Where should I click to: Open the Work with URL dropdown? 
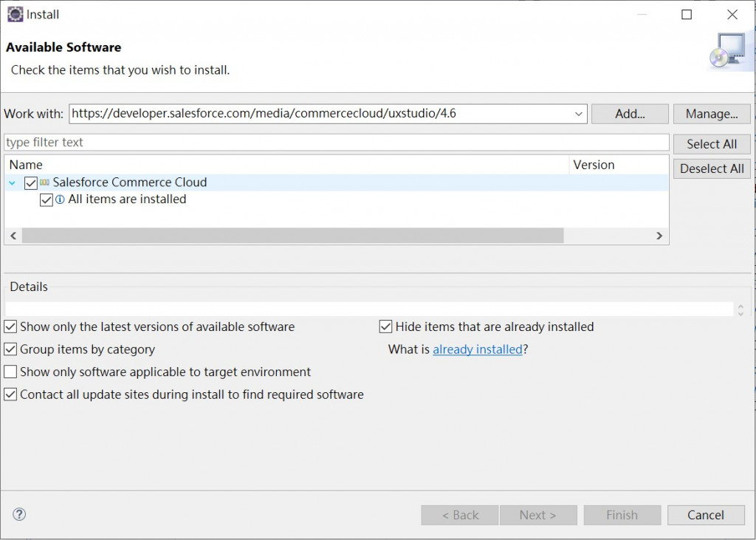coord(578,114)
